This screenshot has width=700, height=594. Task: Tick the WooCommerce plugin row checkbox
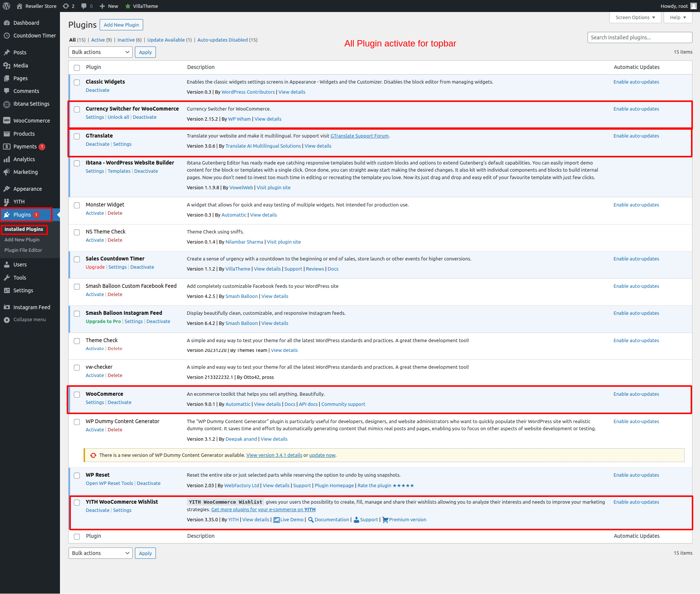pos(77,395)
